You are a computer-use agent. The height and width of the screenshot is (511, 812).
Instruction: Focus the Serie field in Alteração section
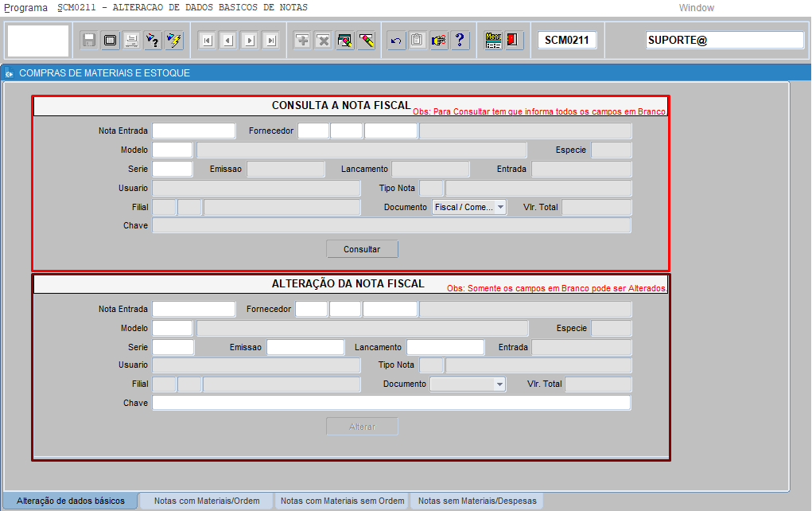173,347
